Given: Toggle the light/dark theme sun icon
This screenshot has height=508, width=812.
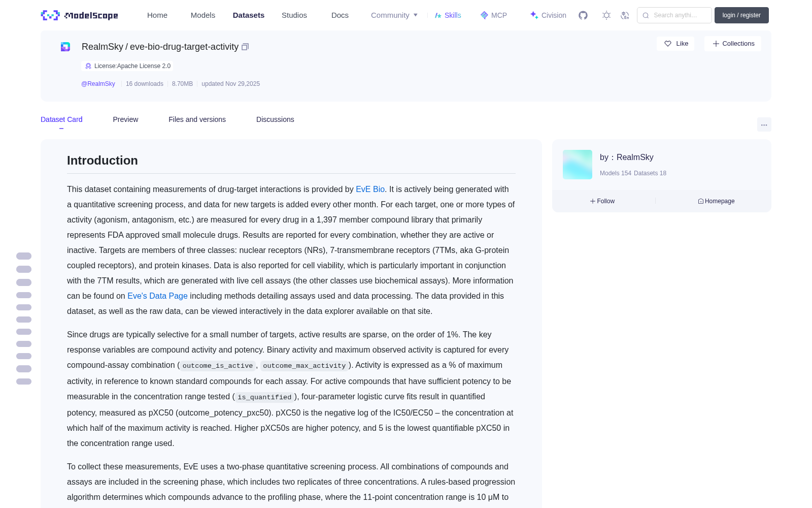Looking at the screenshot, I should tap(606, 15).
